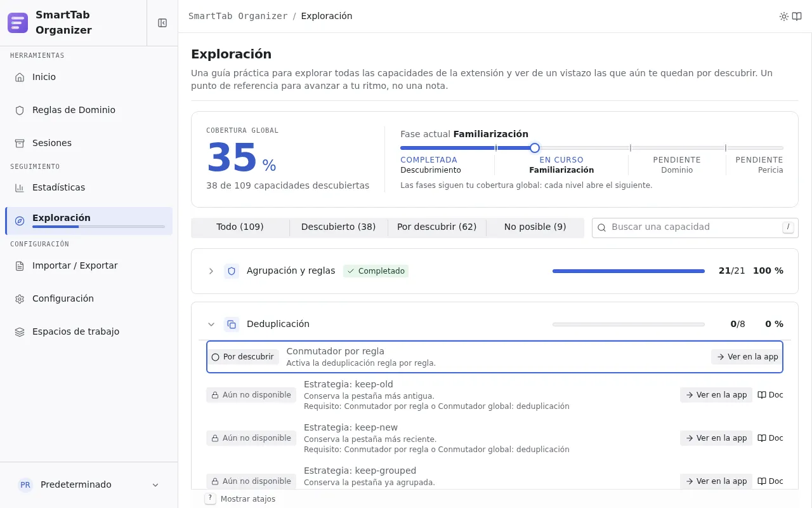Click the compass icon beside Exploración
Image resolution: width=812 pixels, height=508 pixels.
(x=20, y=221)
